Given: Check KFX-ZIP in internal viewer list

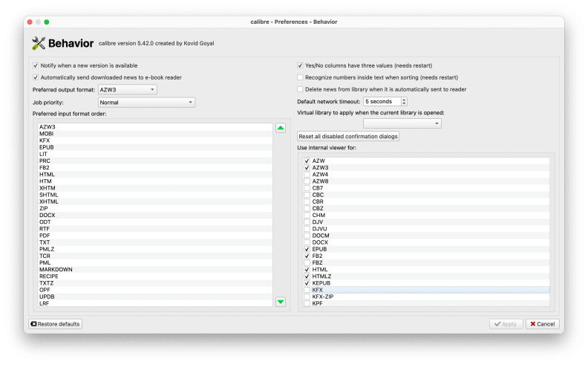Looking at the screenshot, I should 307,297.
